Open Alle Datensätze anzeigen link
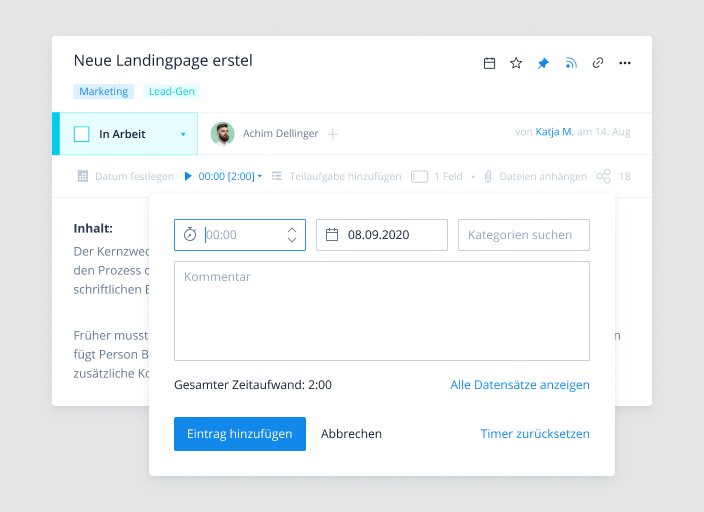 pyautogui.click(x=520, y=385)
